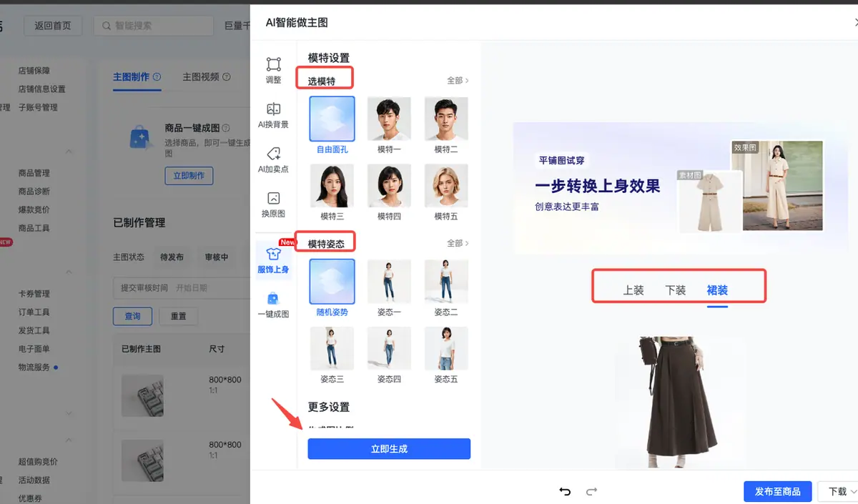Viewport: 858px width, 504px height.
Task: Open 店铺保障 in the sidebar
Action: click(x=34, y=71)
